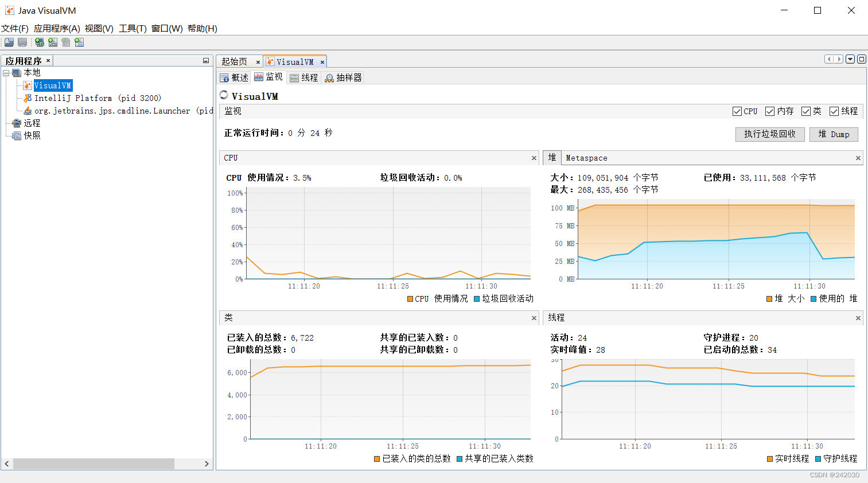The width and height of the screenshot is (868, 483).
Task: Open the 监视 subtab
Action: 268,77
